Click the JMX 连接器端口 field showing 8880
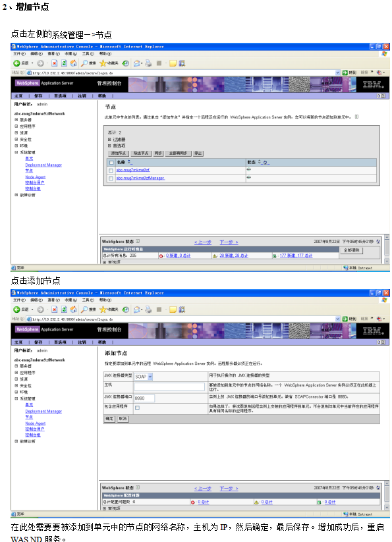This screenshot has width=392, height=542. pyautogui.click(x=144, y=398)
